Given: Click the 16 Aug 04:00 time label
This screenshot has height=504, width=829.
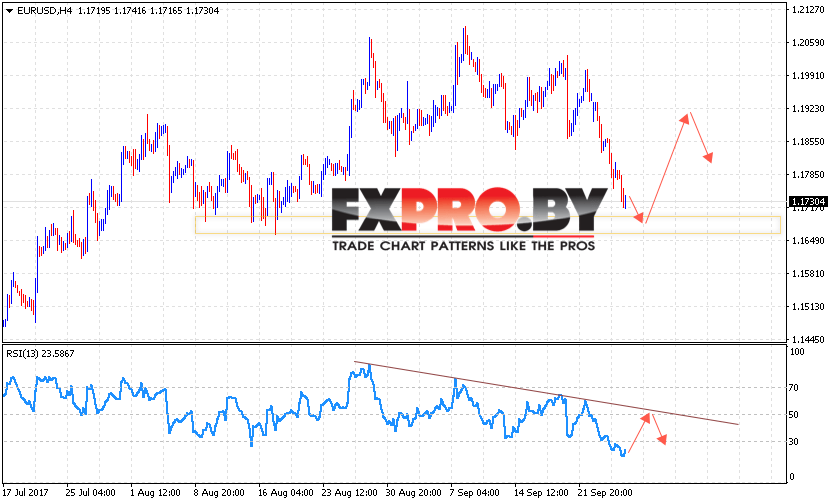Looking at the screenshot, I should coord(285,493).
